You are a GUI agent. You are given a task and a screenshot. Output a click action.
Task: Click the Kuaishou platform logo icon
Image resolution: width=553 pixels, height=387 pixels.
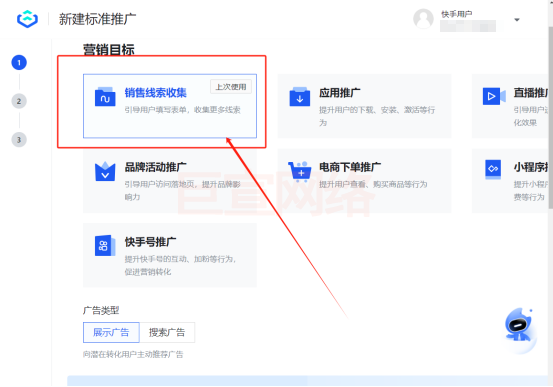click(x=27, y=19)
